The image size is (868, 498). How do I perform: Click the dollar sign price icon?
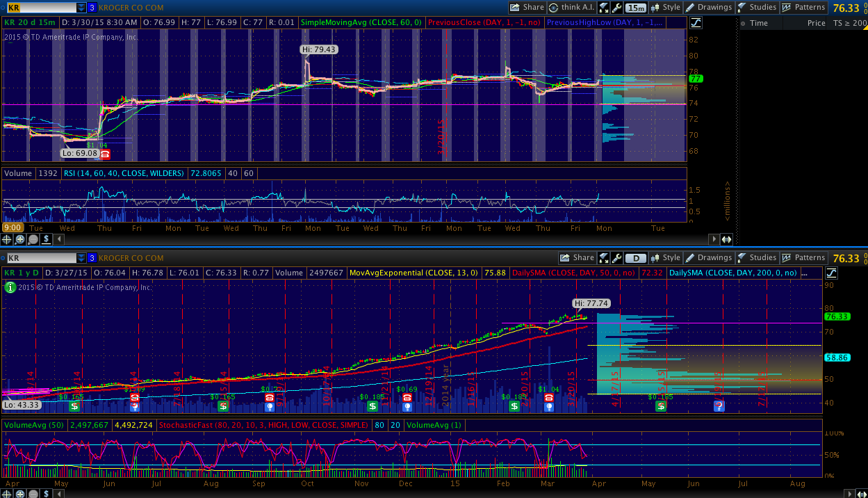pos(47,239)
